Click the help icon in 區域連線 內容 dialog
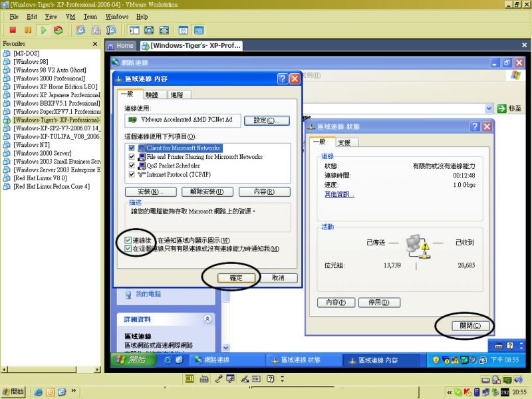 [282, 78]
